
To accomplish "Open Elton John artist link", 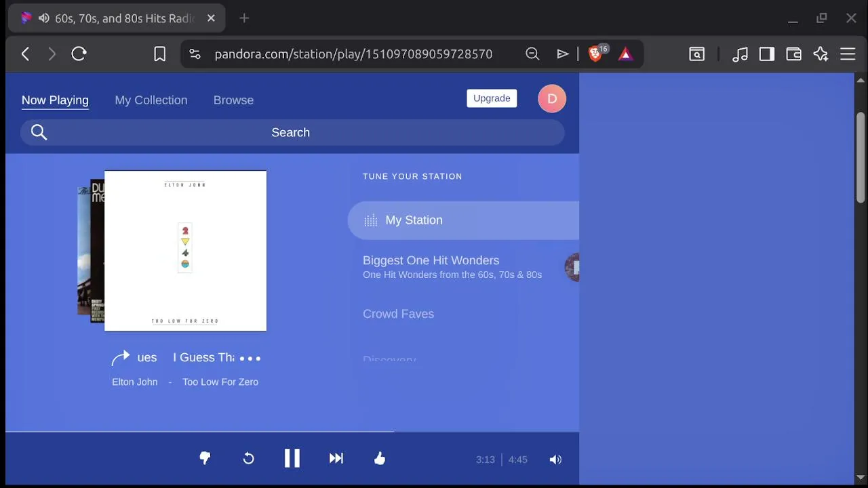I will pyautogui.click(x=134, y=382).
